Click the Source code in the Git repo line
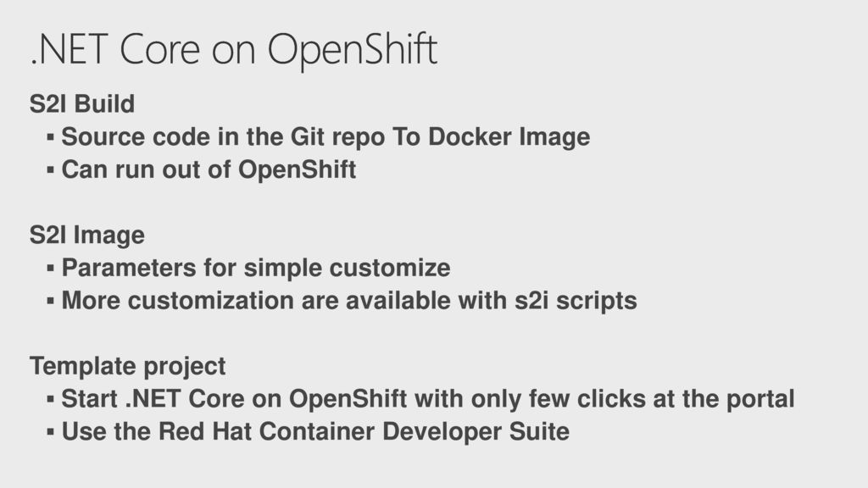The height and width of the screenshot is (488, 868). coord(325,137)
